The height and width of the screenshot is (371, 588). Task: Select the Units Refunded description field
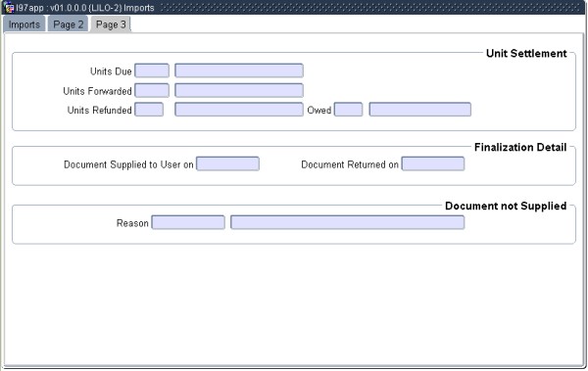pos(239,110)
